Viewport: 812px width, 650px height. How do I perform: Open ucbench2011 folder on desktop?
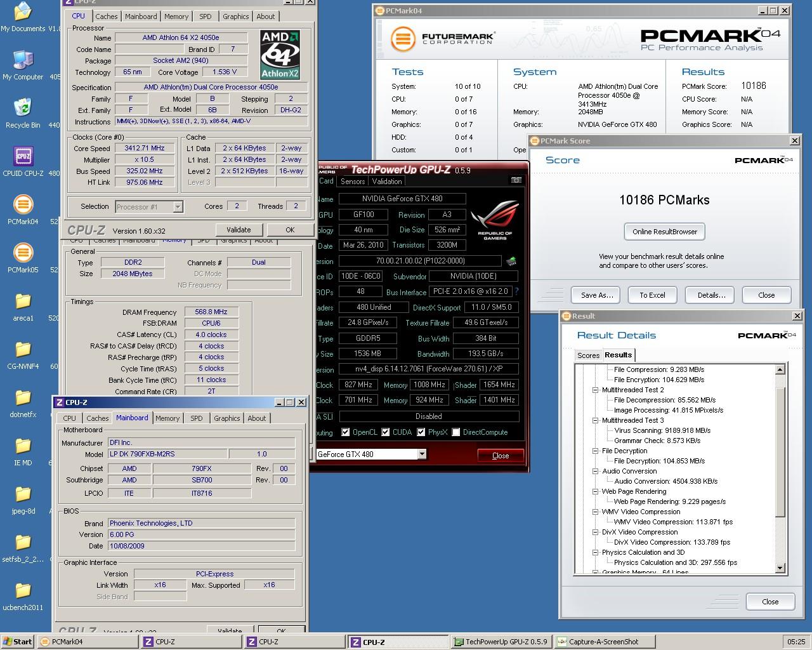[x=23, y=596]
